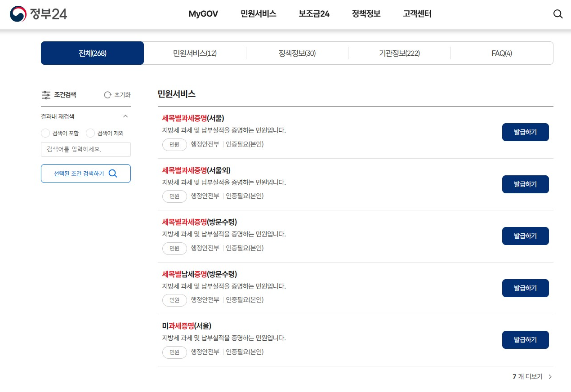Switch to the 기관정보(222) tab
The width and height of the screenshot is (571, 392).
(399, 53)
